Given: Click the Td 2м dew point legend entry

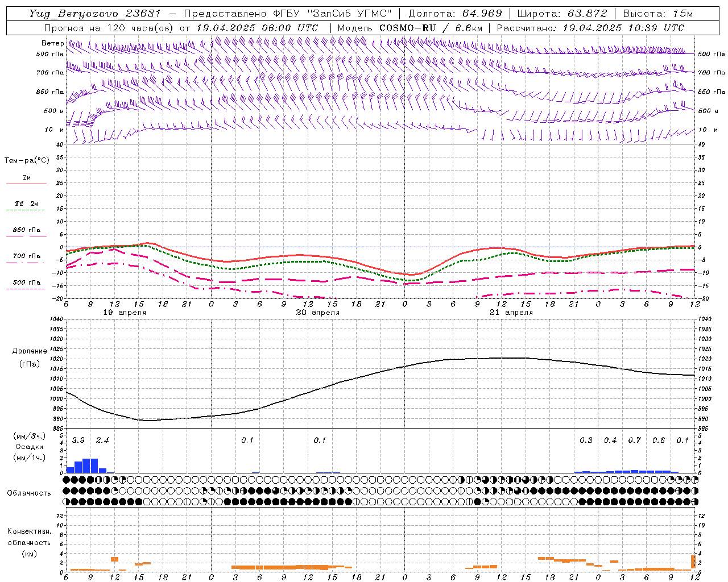Looking at the screenshot, I should coord(26,203).
